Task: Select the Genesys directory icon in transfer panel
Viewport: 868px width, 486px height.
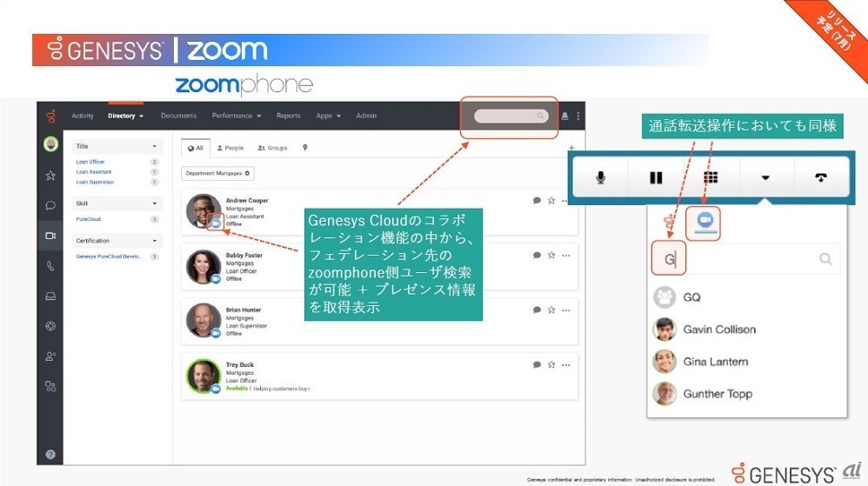Action: click(670, 223)
